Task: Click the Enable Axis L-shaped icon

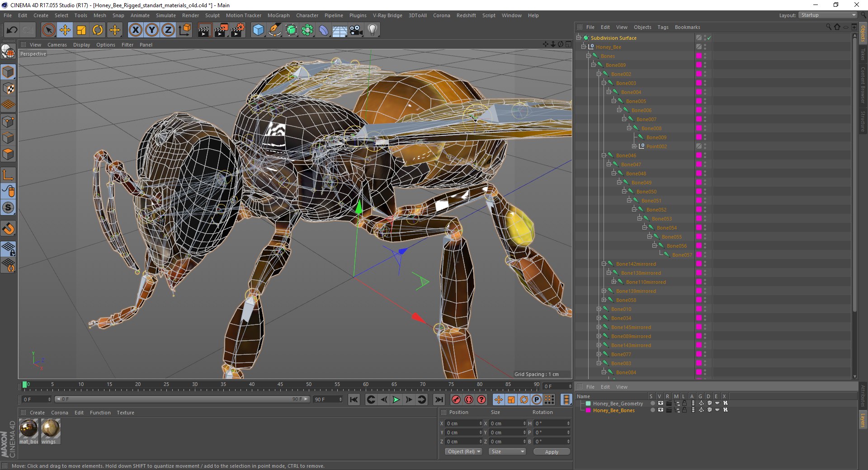Action: [8, 175]
